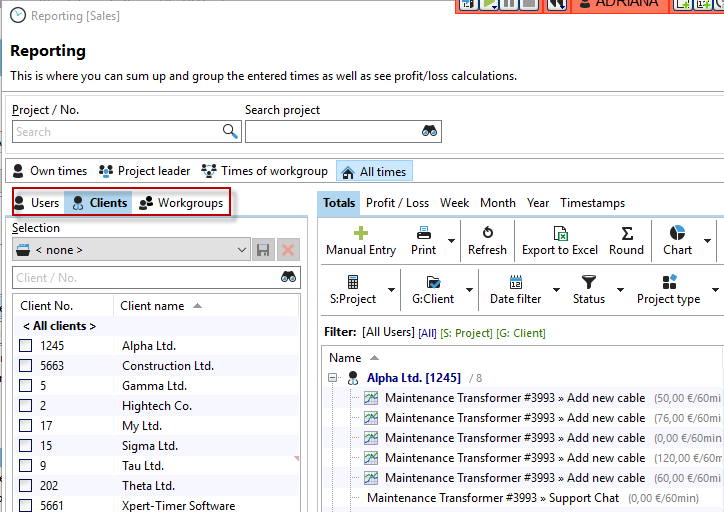Click the Round sigma icon
The width and height of the screenshot is (724, 512).
(626, 233)
